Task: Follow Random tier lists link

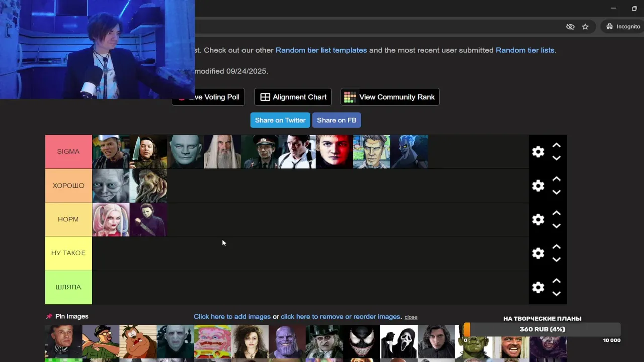Action: coord(525,50)
